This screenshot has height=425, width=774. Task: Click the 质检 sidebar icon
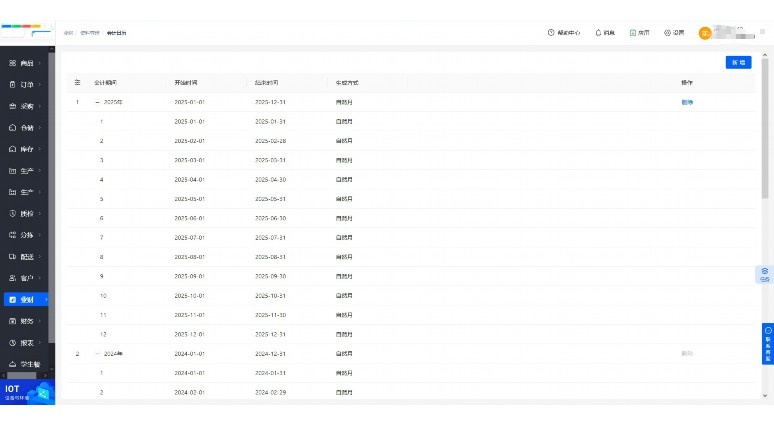(x=12, y=214)
